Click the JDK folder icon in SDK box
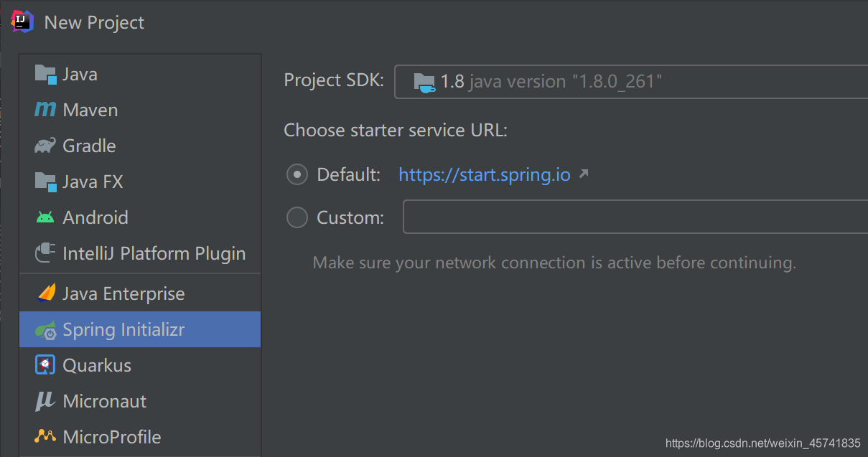The height and width of the screenshot is (457, 868). (424, 83)
